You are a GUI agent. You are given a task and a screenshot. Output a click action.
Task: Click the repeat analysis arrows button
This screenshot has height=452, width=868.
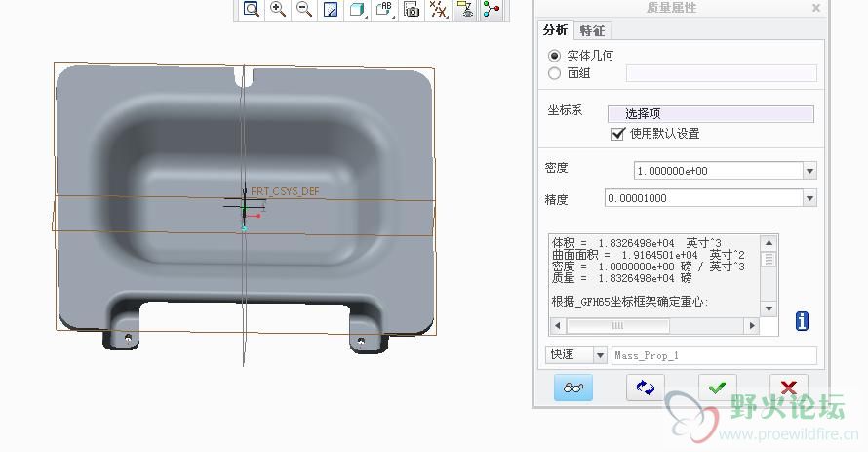pyautogui.click(x=645, y=388)
